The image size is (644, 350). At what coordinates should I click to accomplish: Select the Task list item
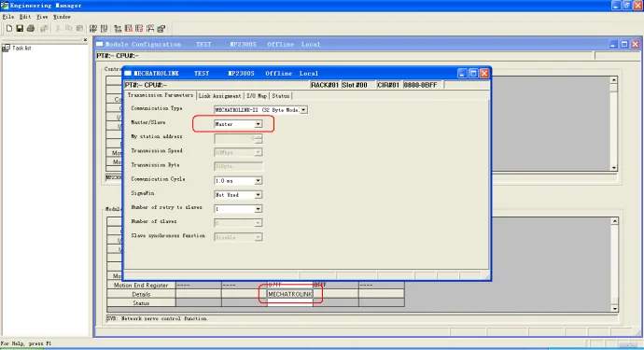(21, 48)
